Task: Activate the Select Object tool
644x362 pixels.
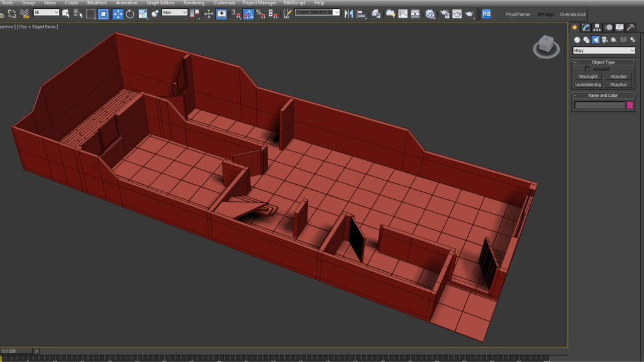Action: 65,14
